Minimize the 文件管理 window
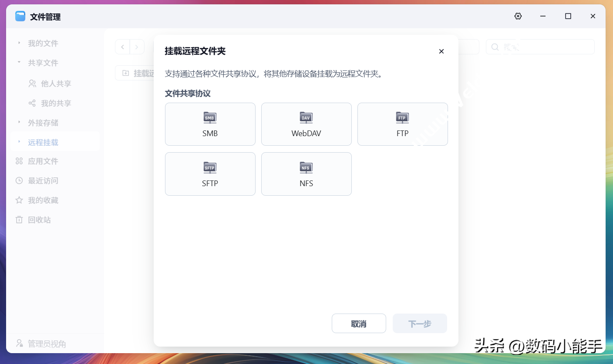 (543, 16)
